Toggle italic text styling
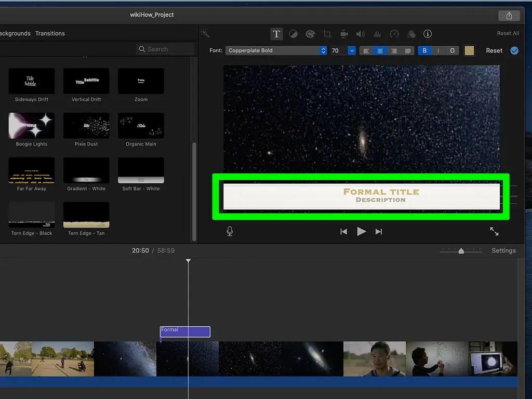532x399 pixels. coord(438,50)
